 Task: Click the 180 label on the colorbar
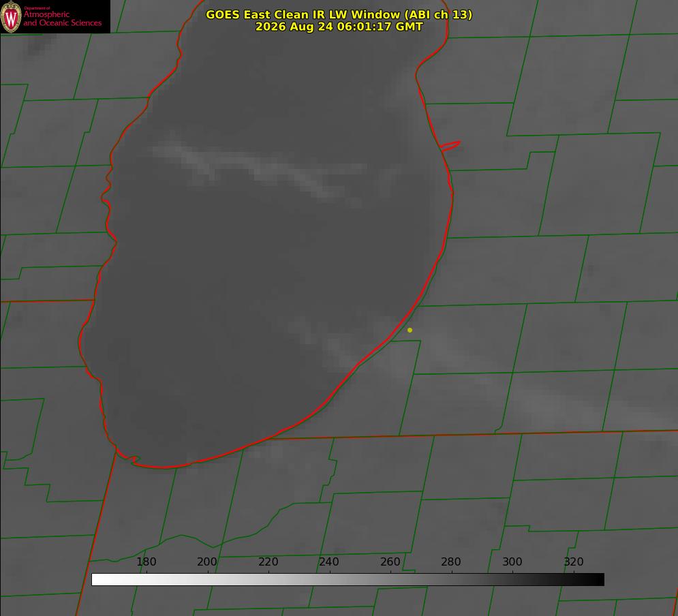146,561
